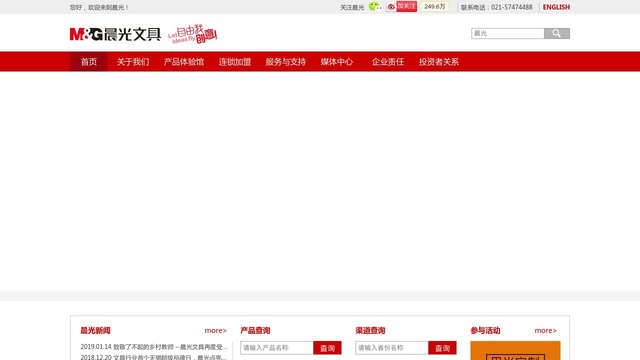Switch the site to ENGLISH
640x360 pixels.
tap(556, 7)
